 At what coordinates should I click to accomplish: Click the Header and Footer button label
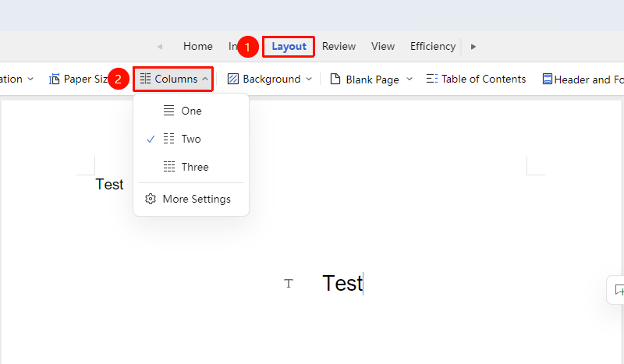589,80
